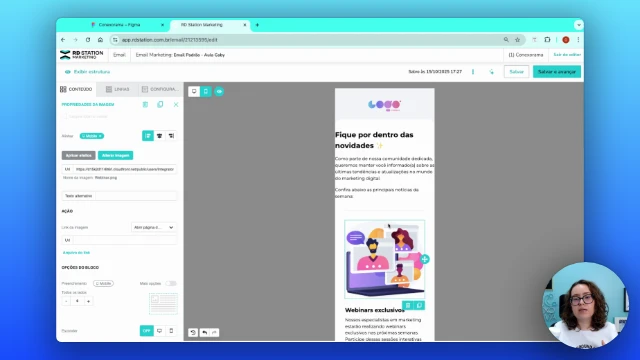
Task: Click the padding layout preview thumbnail
Action: tap(163, 304)
